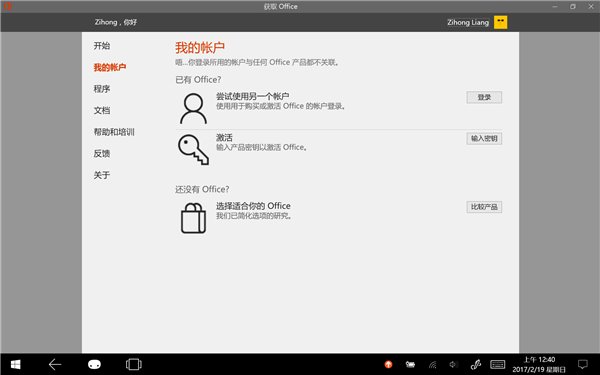Minimize the 获取 Office window

pyautogui.click(x=555, y=7)
